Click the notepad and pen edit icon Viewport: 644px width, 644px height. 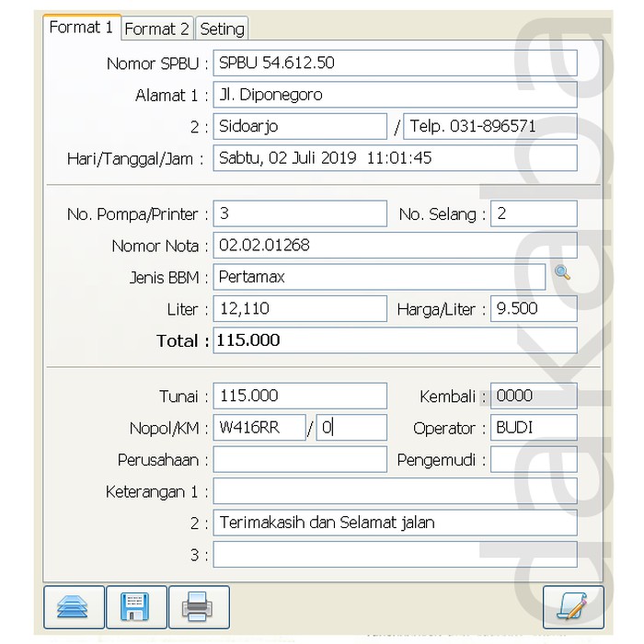pyautogui.click(x=572, y=606)
